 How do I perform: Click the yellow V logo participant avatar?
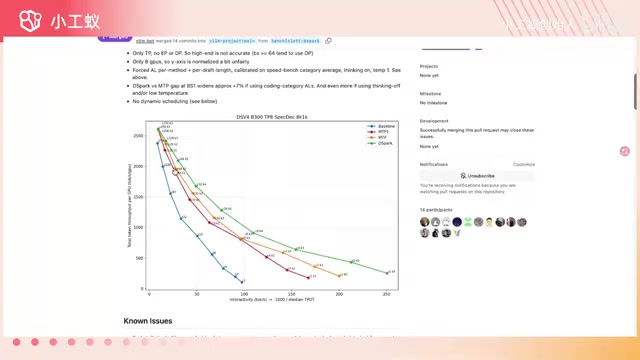point(457,233)
